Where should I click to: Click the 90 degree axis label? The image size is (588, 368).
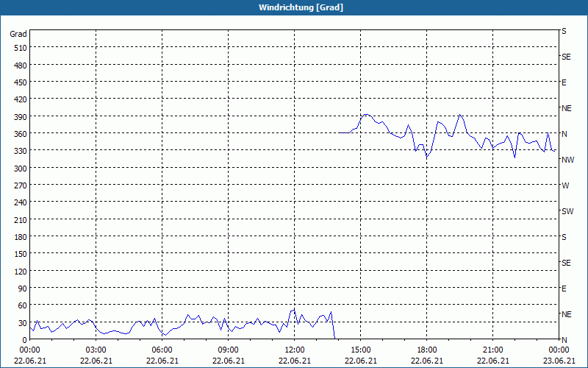click(23, 289)
